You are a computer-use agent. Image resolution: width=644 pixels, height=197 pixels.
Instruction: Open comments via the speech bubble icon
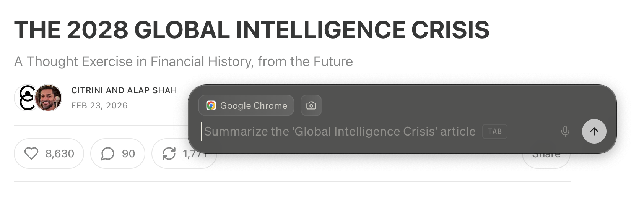pyautogui.click(x=107, y=153)
